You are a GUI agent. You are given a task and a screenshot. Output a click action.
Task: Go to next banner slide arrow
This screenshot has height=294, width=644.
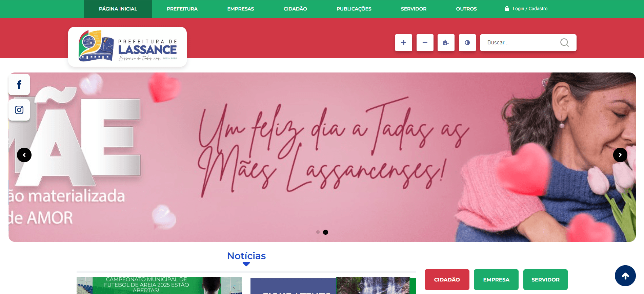coord(620,155)
